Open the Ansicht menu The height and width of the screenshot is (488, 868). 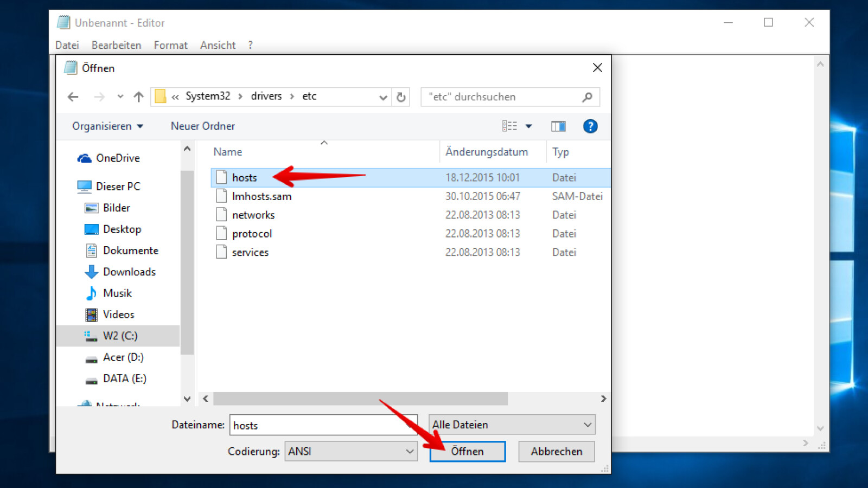[x=217, y=45]
